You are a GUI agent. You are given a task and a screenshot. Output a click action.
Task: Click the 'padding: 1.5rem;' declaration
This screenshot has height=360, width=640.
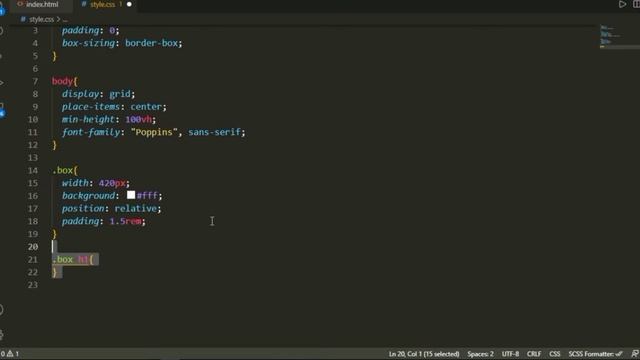coord(104,221)
